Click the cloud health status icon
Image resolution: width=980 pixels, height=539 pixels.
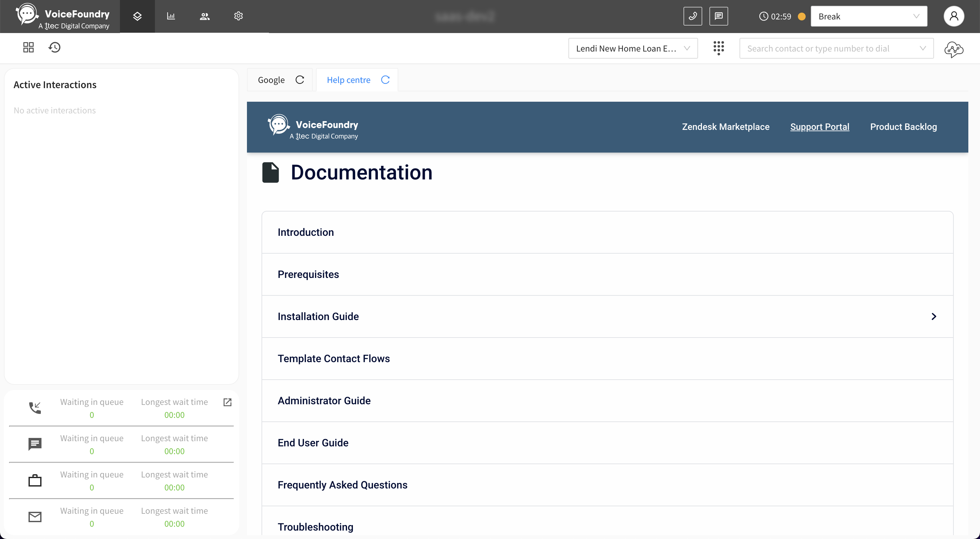[x=954, y=49]
